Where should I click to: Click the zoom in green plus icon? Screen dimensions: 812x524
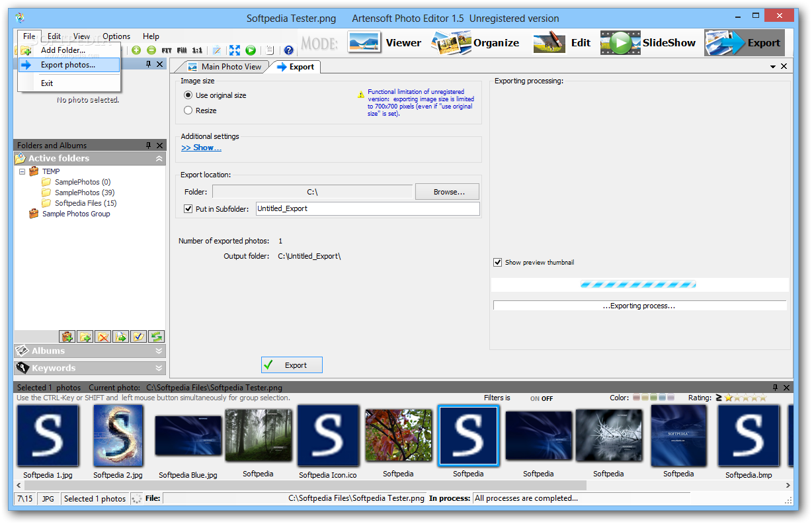point(136,50)
